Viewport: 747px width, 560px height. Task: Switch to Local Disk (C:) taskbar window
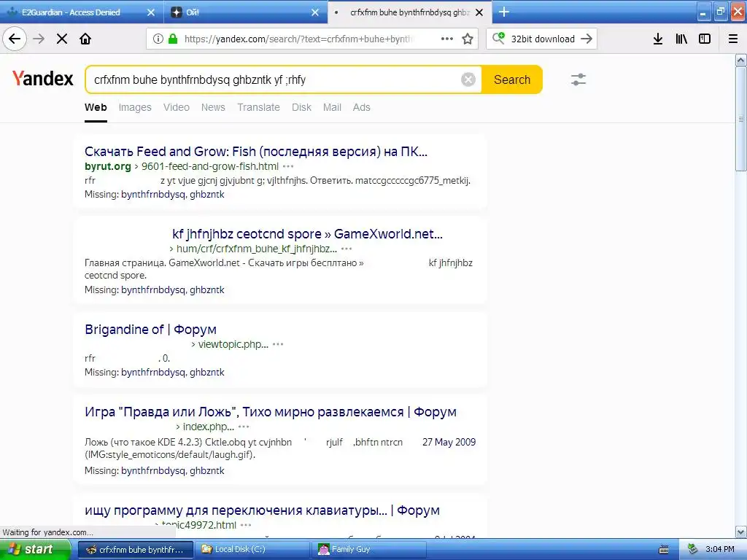pyautogui.click(x=252, y=550)
